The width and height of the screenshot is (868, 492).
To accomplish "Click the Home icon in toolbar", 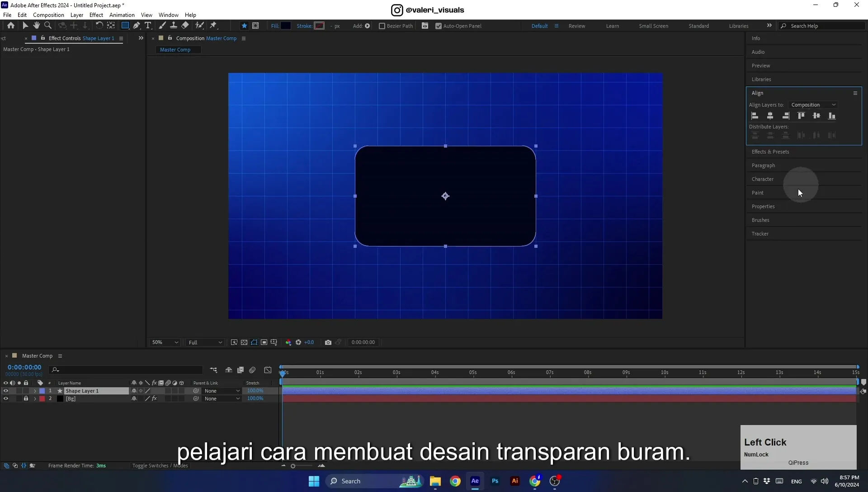I will (x=11, y=26).
